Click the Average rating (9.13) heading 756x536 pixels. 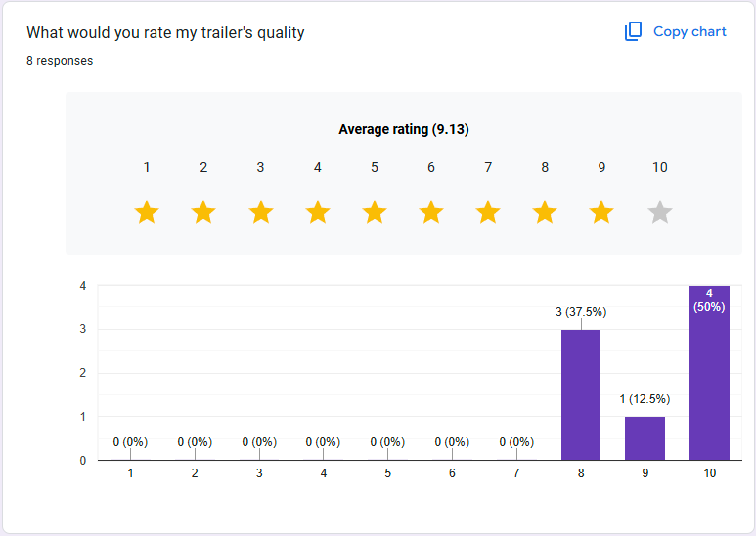coord(404,129)
